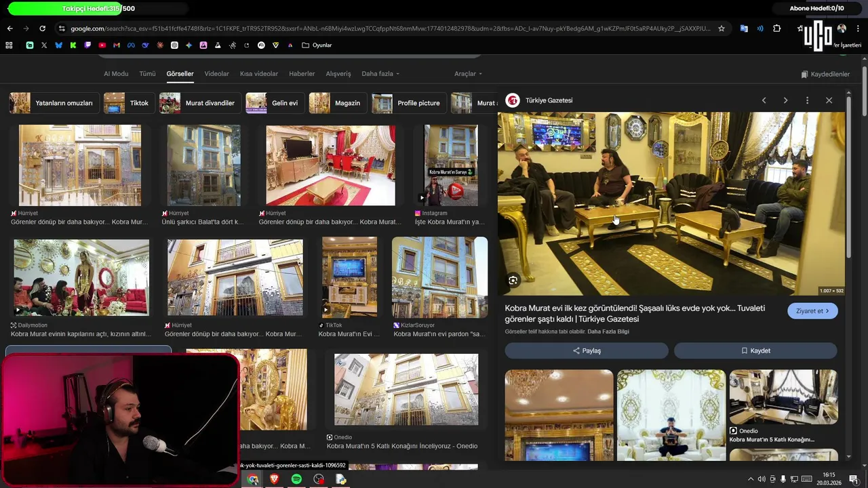
Task: Switch to the Videolar tab
Action: click(x=217, y=74)
